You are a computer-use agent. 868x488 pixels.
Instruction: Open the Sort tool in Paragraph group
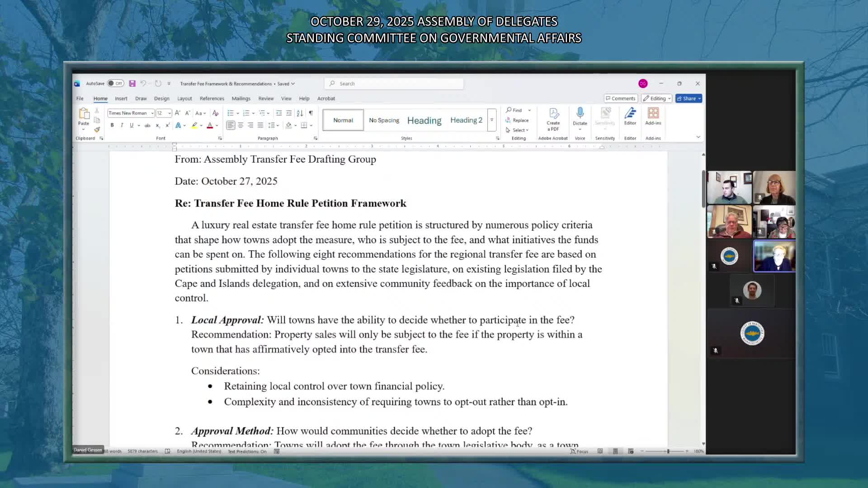point(299,113)
